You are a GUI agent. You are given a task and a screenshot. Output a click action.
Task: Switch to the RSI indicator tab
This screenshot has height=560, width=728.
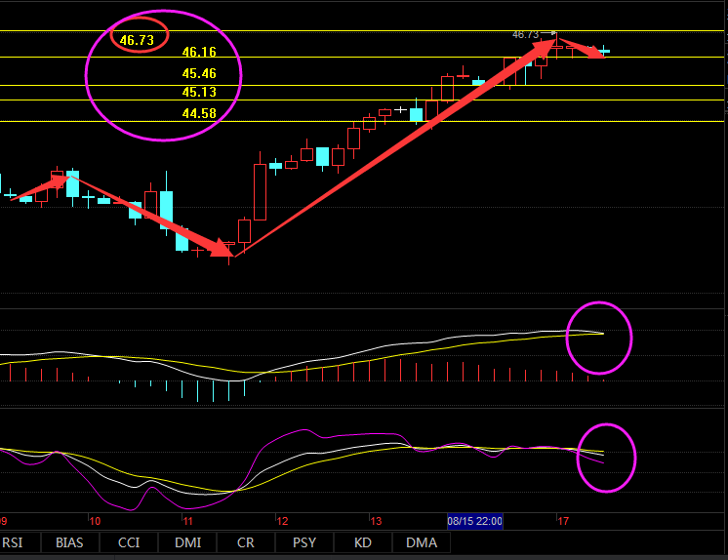(14, 542)
